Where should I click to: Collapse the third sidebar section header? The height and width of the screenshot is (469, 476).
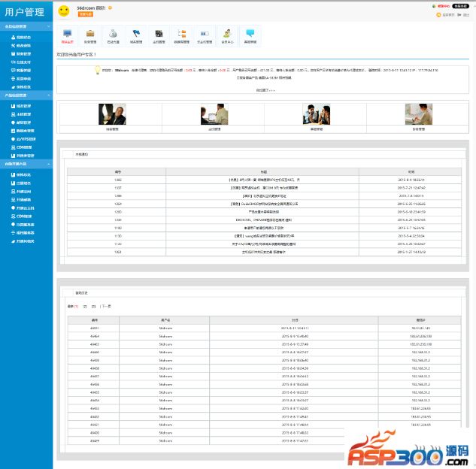point(26,164)
